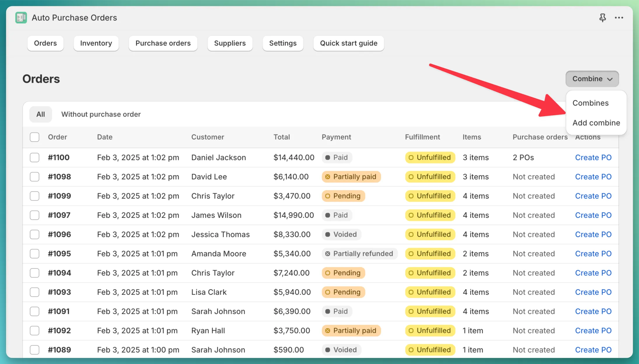Open the Inventory tab

tap(96, 43)
